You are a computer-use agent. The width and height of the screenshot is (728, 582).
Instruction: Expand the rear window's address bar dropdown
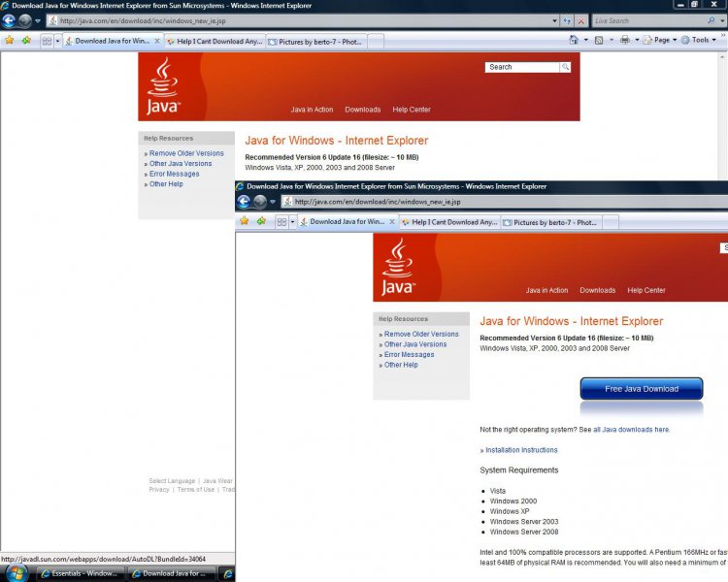554,21
